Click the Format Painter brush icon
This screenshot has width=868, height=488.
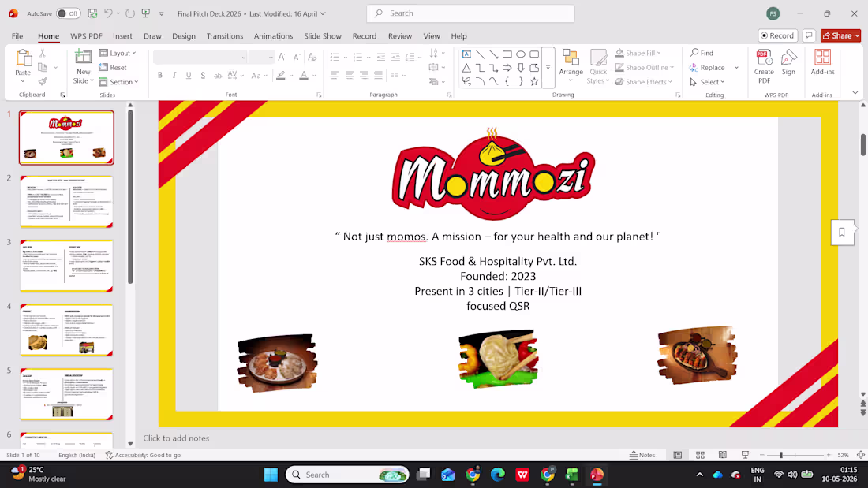43,81
